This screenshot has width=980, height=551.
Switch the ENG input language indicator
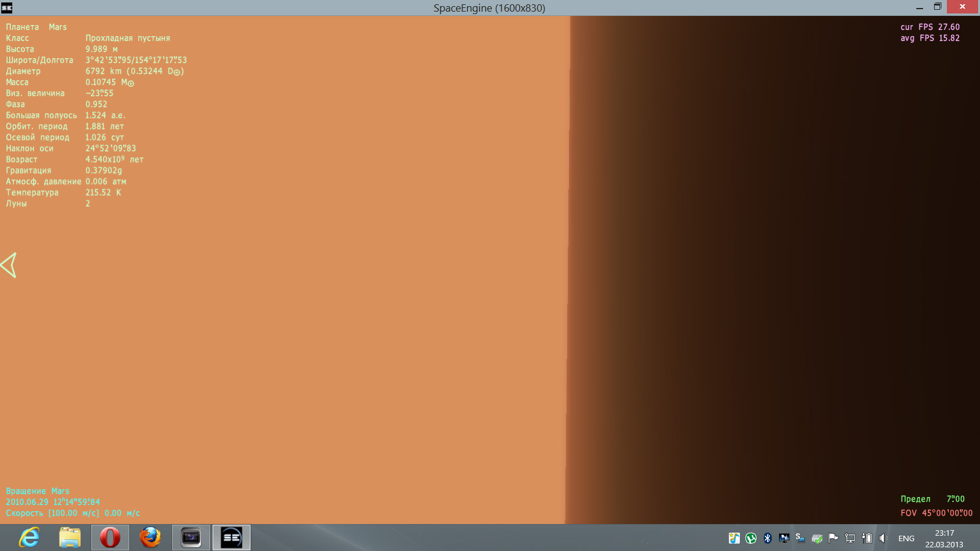tap(907, 539)
